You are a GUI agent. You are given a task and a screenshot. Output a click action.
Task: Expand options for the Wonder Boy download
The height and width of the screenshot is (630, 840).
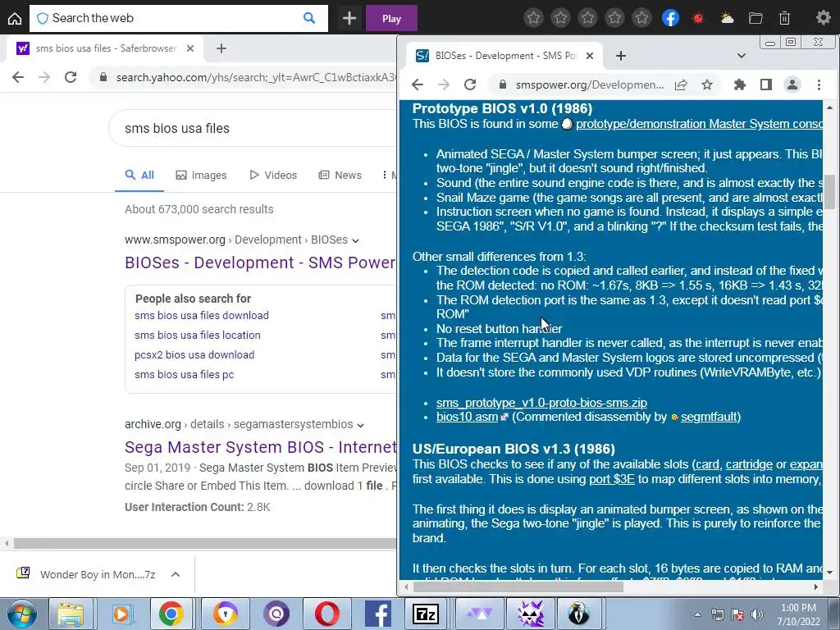click(176, 574)
